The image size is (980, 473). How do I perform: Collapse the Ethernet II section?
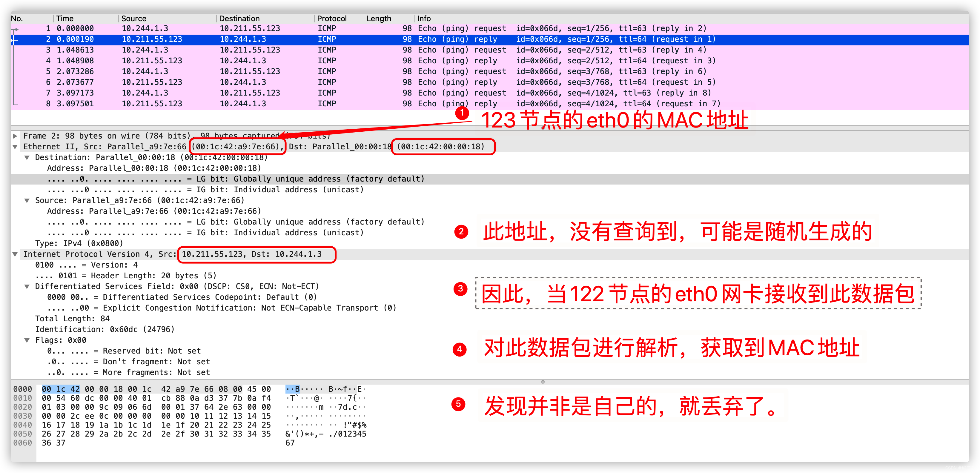click(x=15, y=147)
